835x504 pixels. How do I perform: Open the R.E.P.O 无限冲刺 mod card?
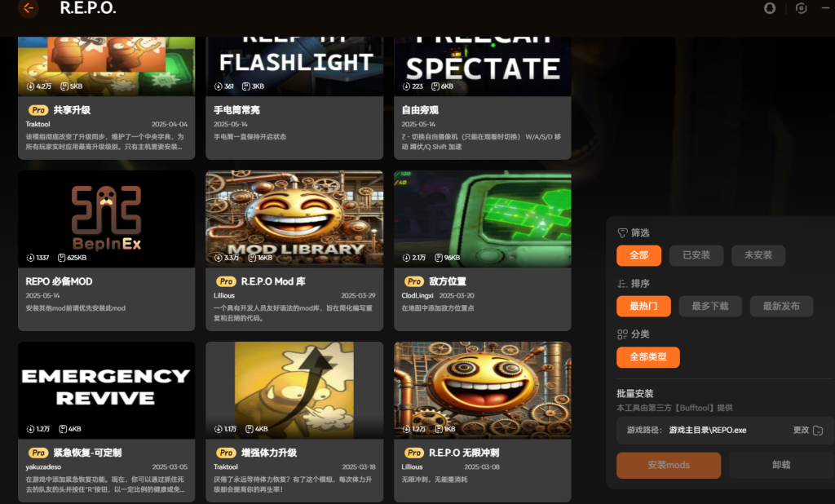(483, 422)
